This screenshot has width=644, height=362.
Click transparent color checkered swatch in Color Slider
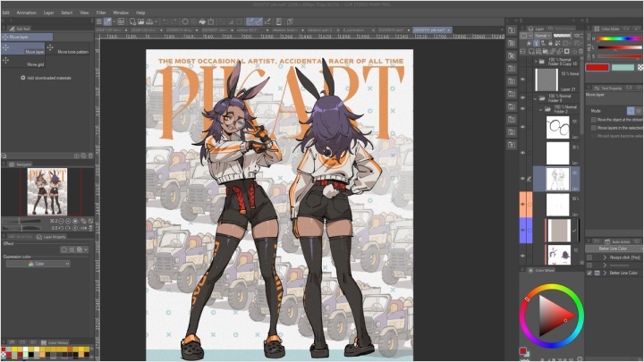[x=640, y=67]
